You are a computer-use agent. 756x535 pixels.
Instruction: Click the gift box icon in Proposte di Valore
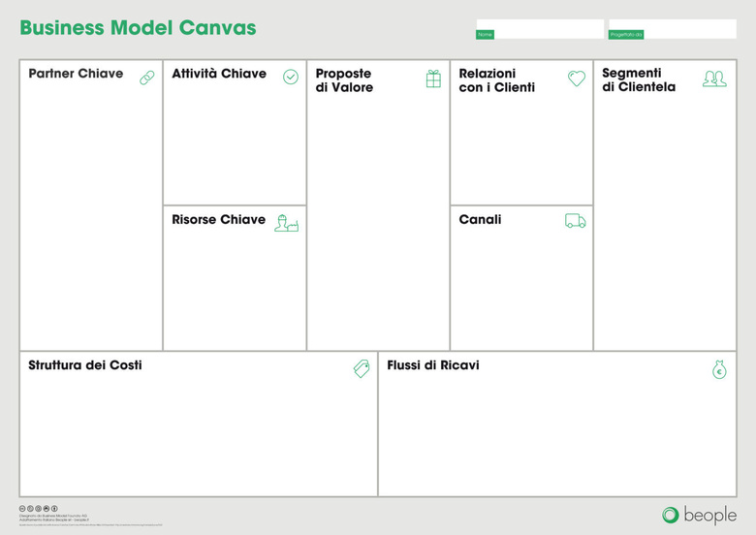[433, 79]
